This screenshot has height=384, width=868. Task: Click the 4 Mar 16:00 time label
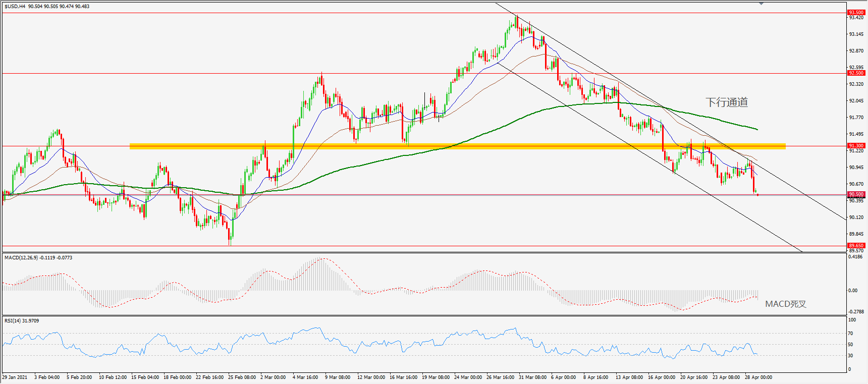tap(305, 377)
